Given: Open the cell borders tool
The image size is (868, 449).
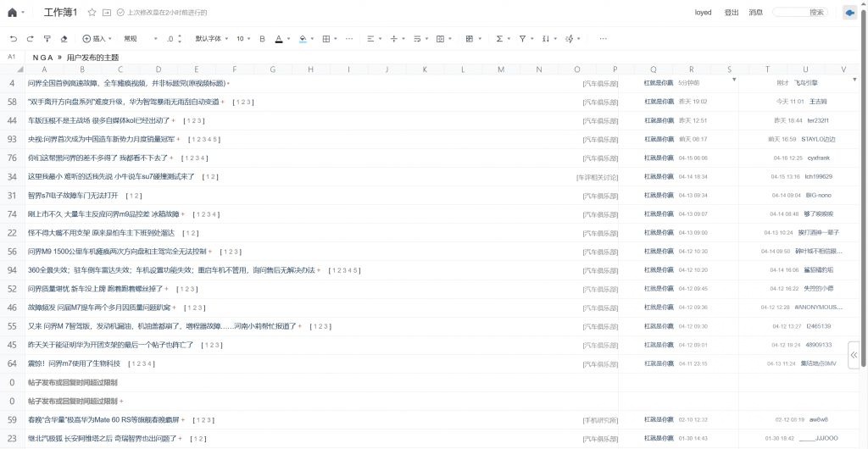Looking at the screenshot, I should point(326,39).
